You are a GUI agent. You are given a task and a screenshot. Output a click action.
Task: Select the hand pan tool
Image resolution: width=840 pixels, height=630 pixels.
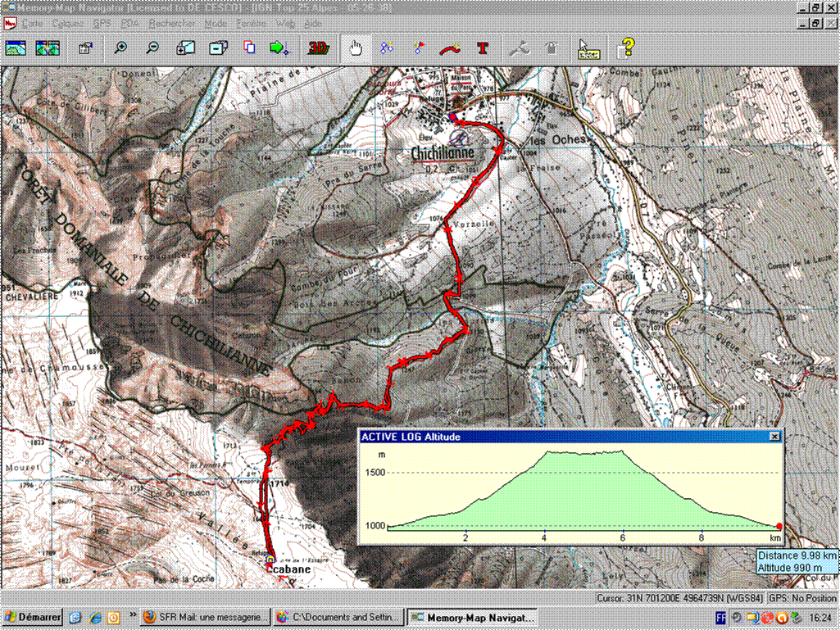pyautogui.click(x=356, y=48)
